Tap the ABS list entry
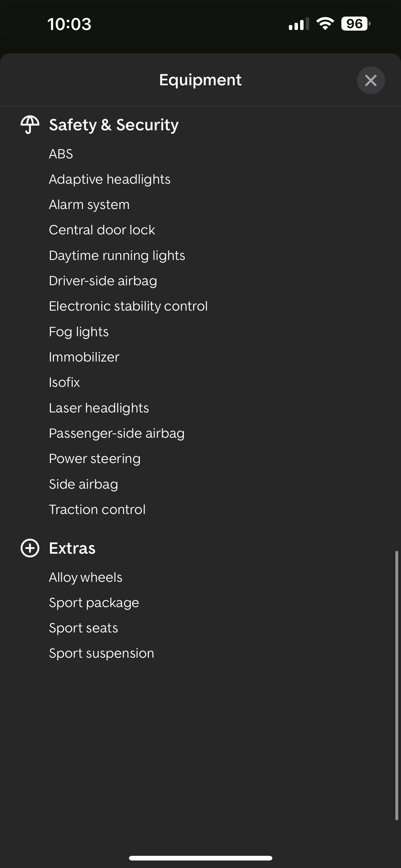The image size is (401, 868). pyautogui.click(x=61, y=154)
